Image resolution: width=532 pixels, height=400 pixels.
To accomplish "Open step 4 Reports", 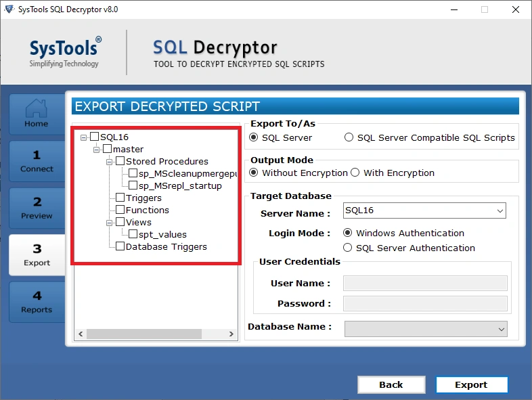I will 37,302.
